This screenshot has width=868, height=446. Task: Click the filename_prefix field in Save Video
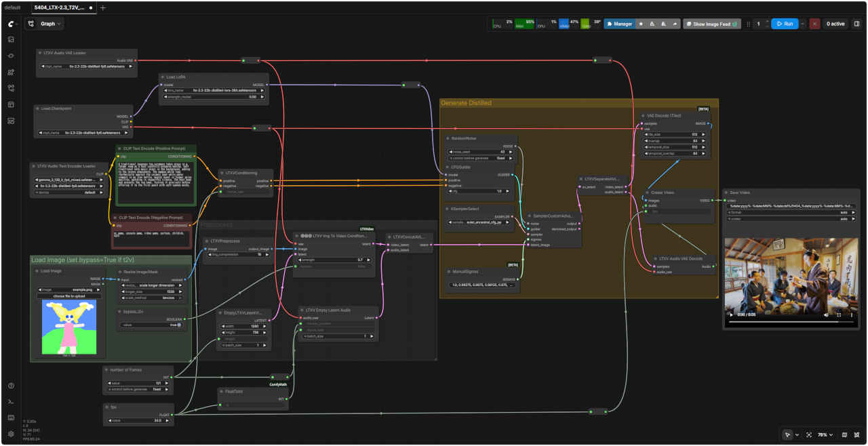click(x=791, y=205)
